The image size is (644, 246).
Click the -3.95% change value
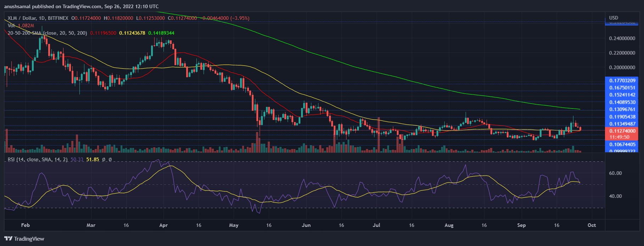tap(240, 18)
